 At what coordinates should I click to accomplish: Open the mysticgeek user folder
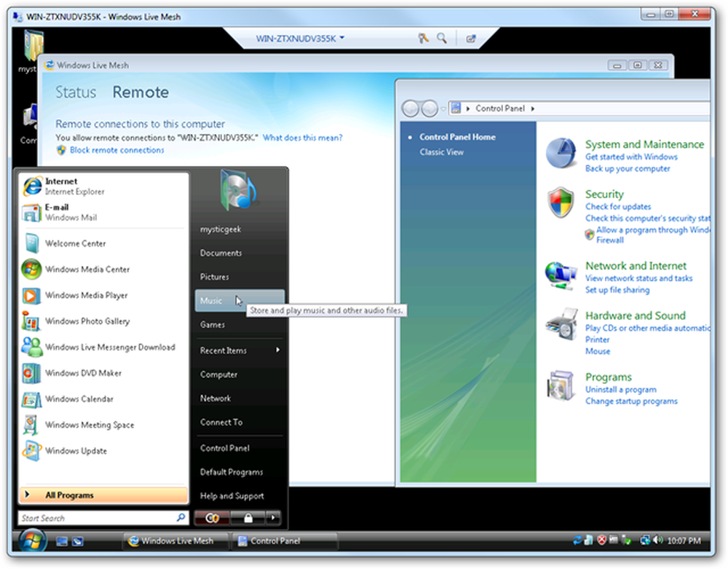[x=240, y=229]
